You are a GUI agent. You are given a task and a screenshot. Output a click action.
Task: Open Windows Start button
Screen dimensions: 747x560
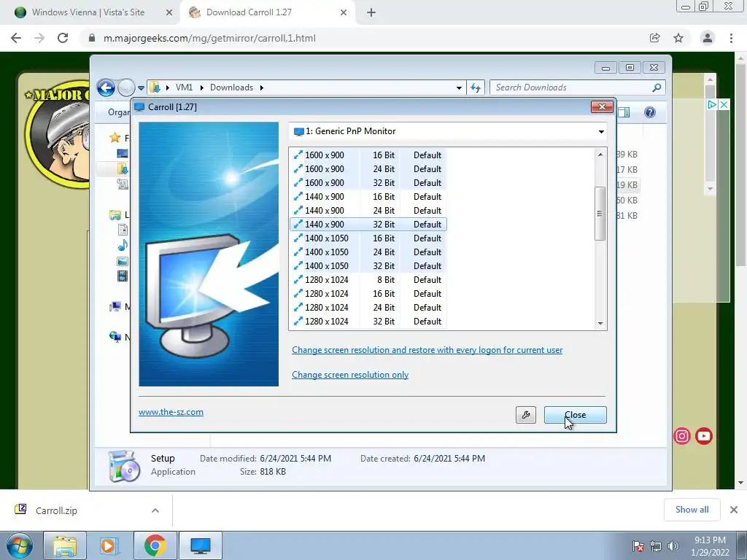(x=20, y=545)
